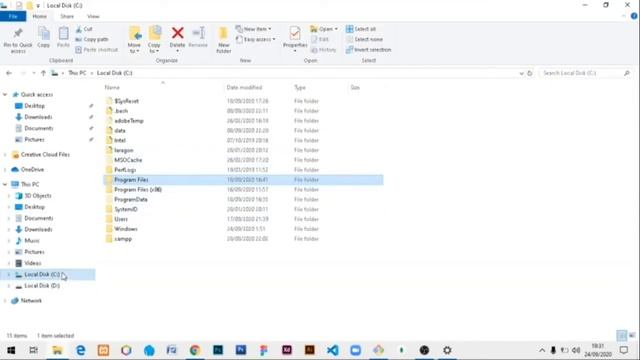
Task: Open the New item dropdown
Action: [x=253, y=29]
